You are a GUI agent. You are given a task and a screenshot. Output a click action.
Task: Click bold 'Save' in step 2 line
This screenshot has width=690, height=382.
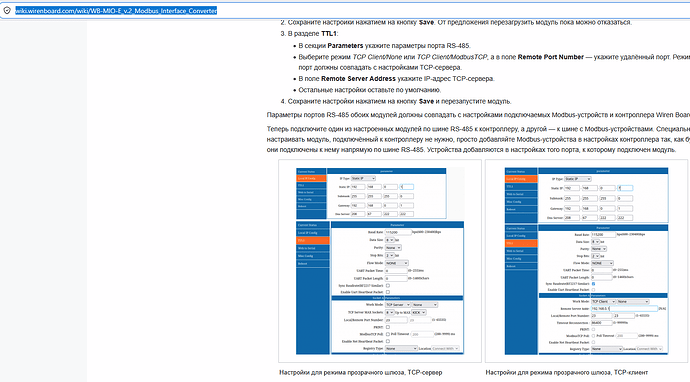(x=426, y=22)
